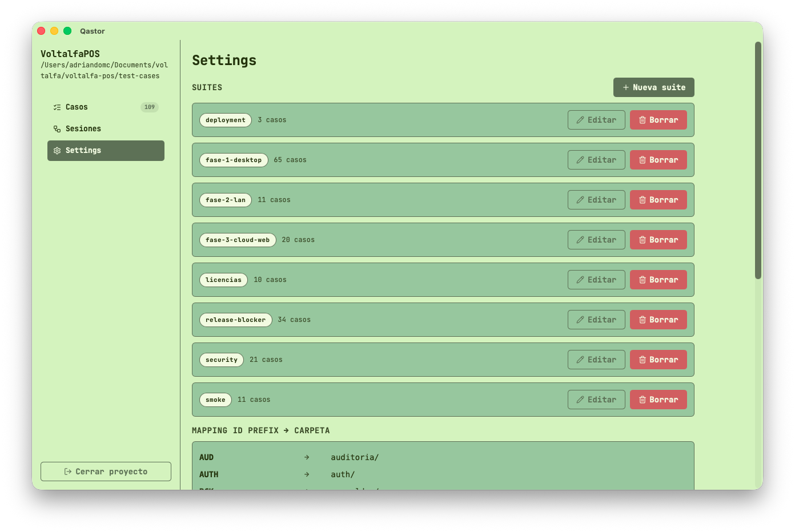Click the project path text
The width and height of the screenshot is (795, 532).
coord(105,70)
